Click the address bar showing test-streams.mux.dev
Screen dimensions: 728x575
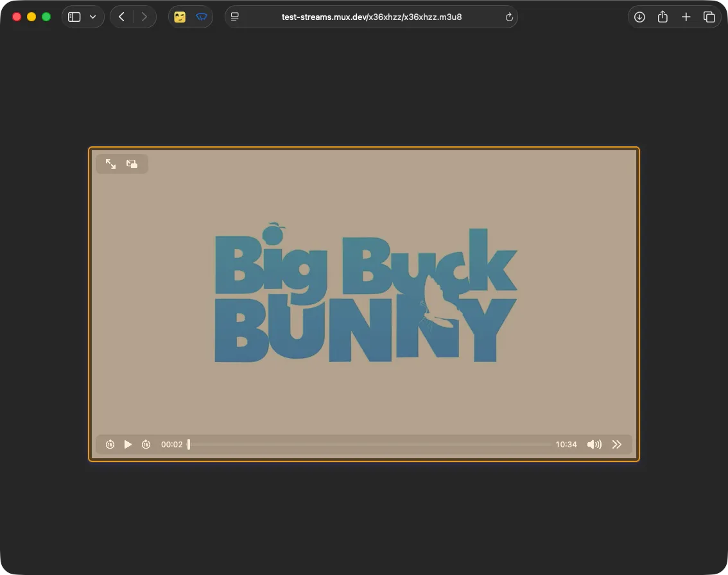coord(371,17)
